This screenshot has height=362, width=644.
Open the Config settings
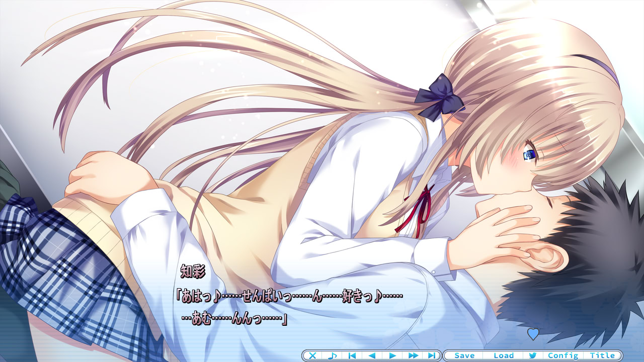[x=563, y=355]
